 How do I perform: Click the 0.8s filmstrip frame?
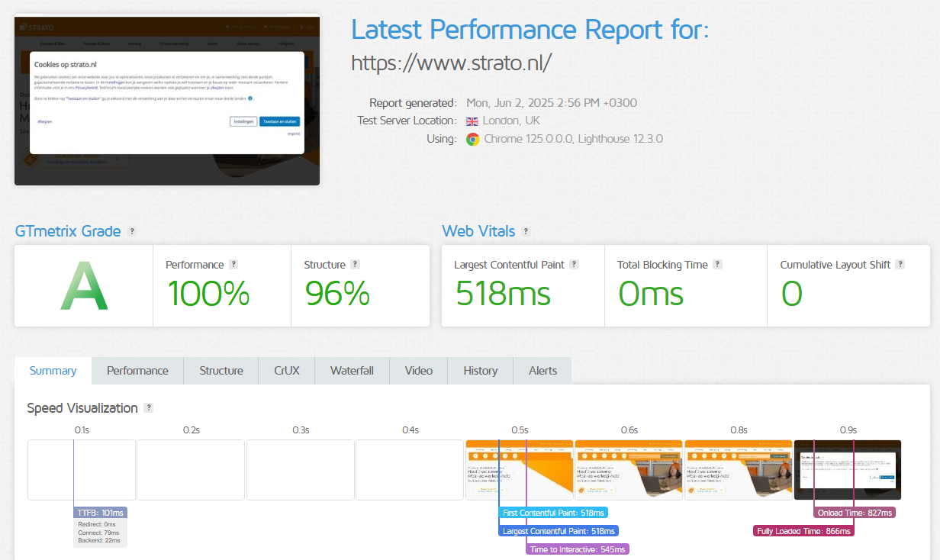pyautogui.click(x=739, y=470)
